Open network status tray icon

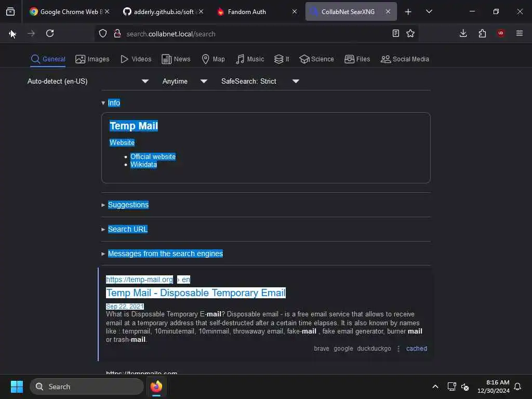[451, 387]
